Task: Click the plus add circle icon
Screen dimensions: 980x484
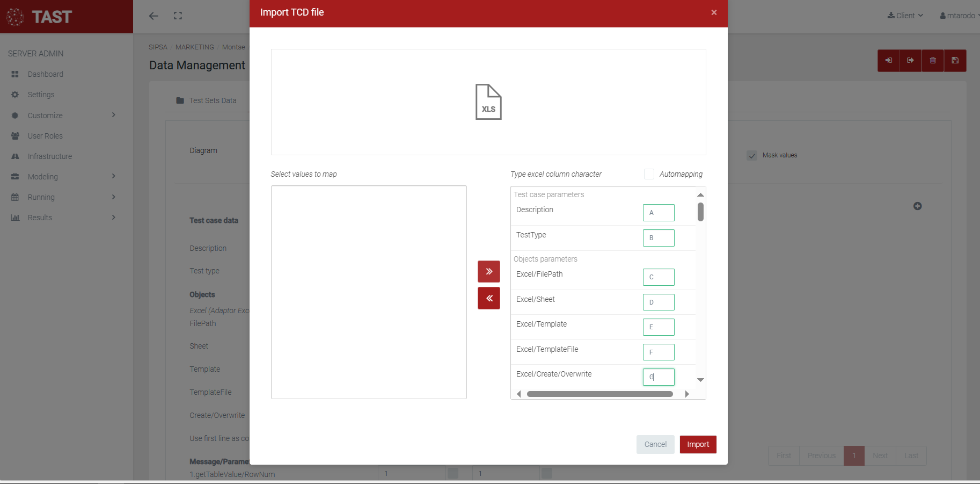Action: [x=917, y=206]
